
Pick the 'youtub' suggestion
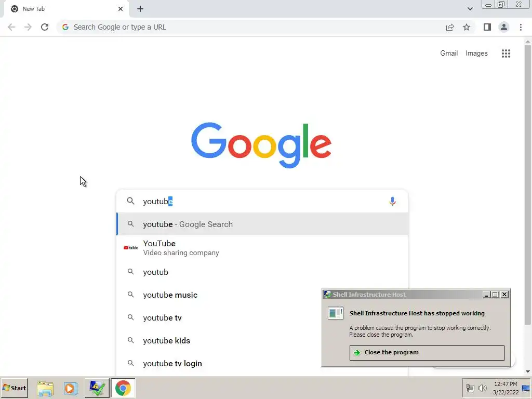pos(262,272)
